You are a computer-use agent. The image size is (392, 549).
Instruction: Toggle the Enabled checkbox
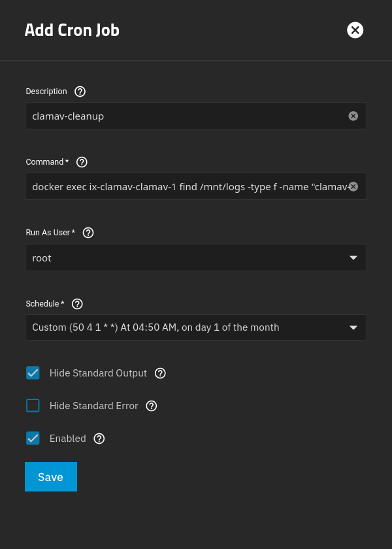click(33, 439)
